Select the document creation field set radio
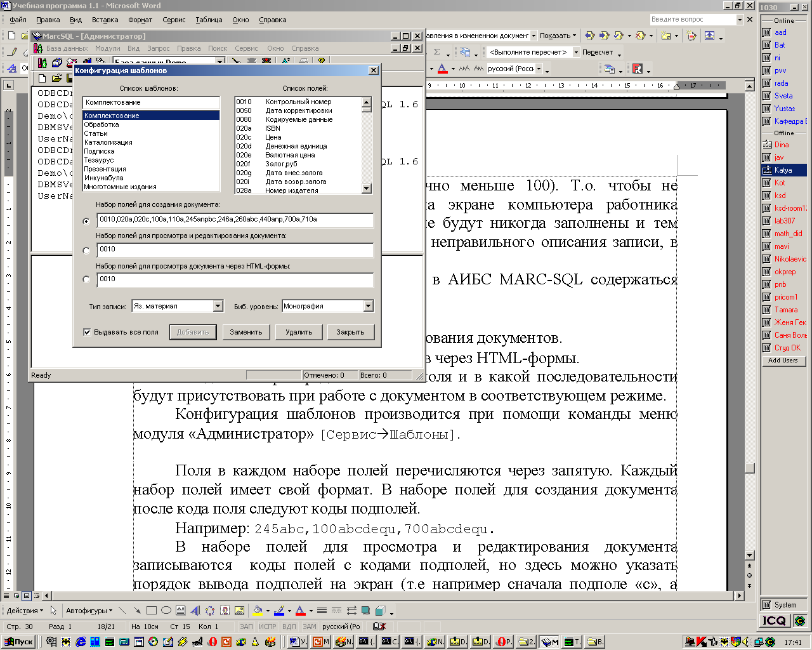The width and height of the screenshot is (812, 650). (x=86, y=222)
